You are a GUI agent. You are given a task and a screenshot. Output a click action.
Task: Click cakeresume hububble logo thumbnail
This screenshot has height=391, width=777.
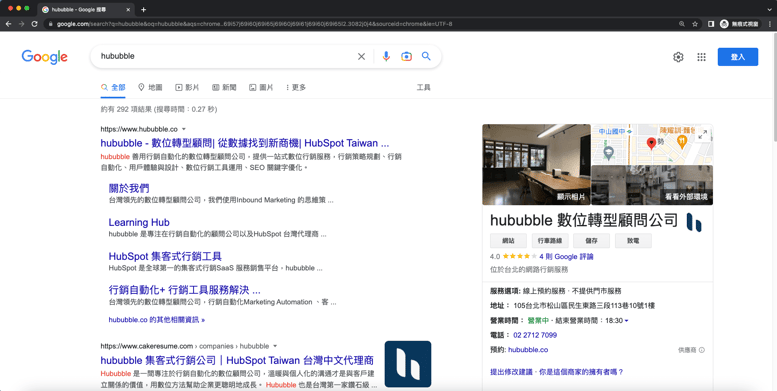[x=408, y=364]
